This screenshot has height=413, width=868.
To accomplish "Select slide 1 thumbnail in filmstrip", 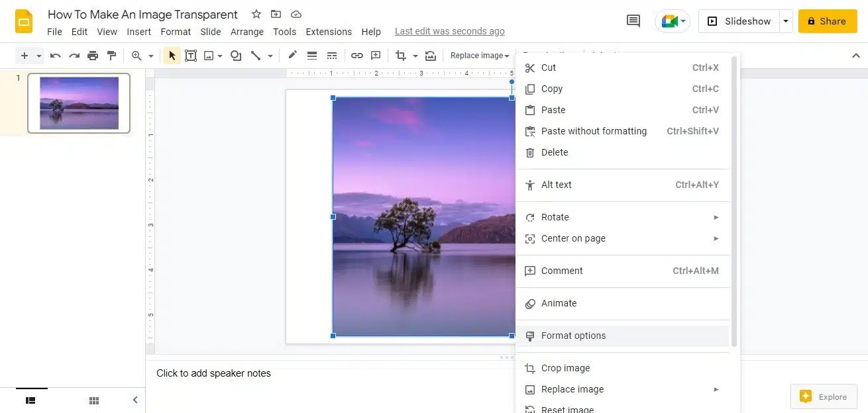I will [79, 103].
